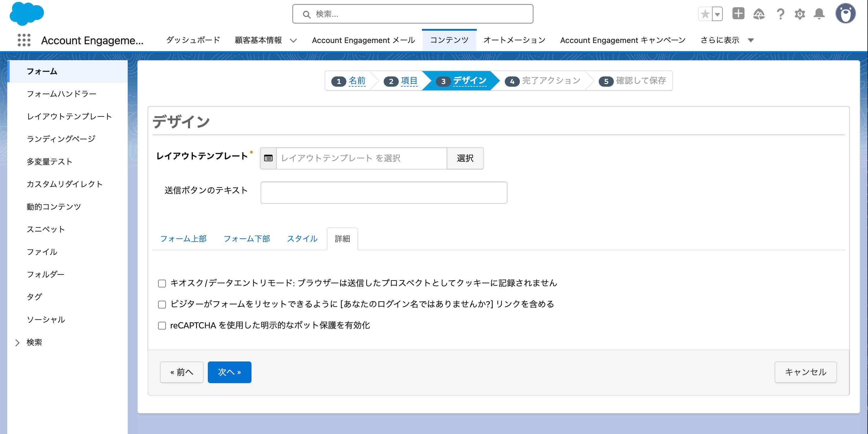This screenshot has width=868, height=434.
Task: Open the notifications bell icon
Action: [819, 14]
